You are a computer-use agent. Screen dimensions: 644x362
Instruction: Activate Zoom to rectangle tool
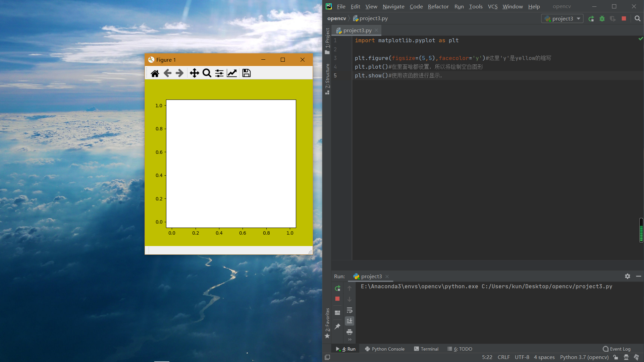[x=207, y=73]
